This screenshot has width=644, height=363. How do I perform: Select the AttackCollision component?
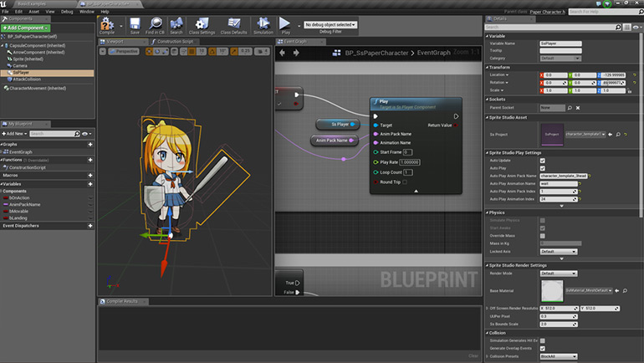(27, 79)
